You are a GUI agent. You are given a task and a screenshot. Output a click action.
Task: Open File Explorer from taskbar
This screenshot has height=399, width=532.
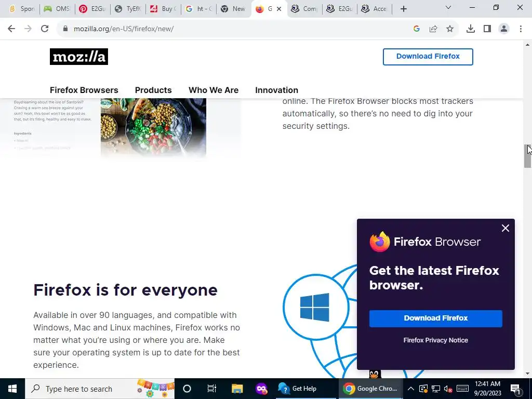(x=237, y=389)
